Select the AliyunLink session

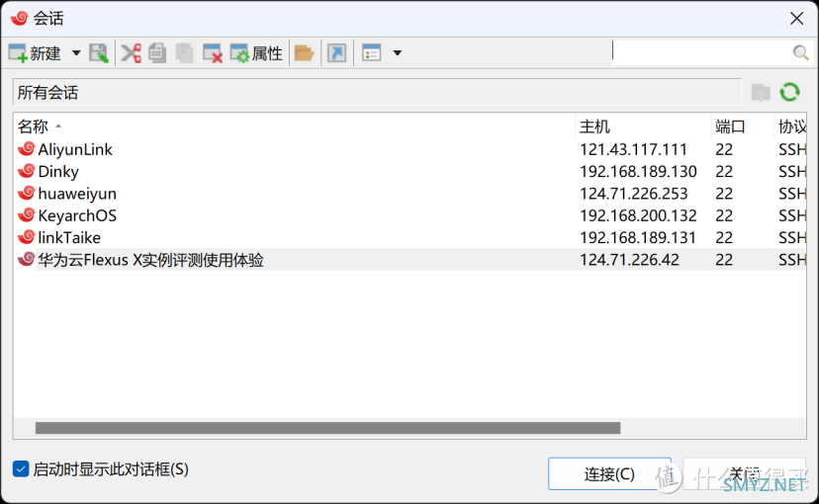[75, 150]
